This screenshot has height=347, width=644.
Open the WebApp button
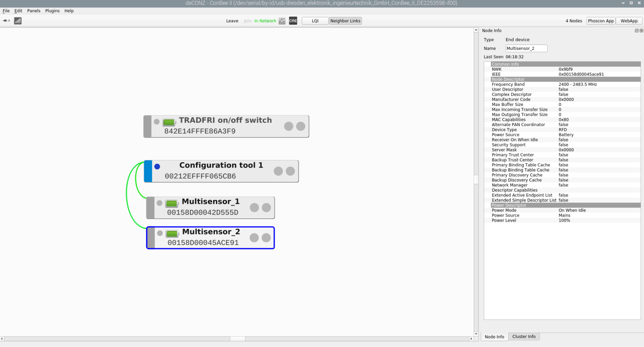coord(629,21)
